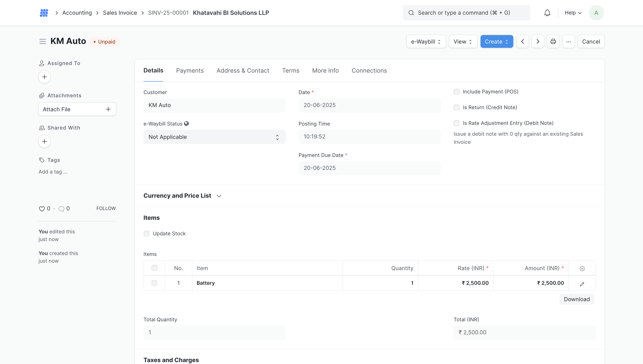The image size is (643, 364).
Task: Open the Create dropdown
Action: click(x=496, y=41)
